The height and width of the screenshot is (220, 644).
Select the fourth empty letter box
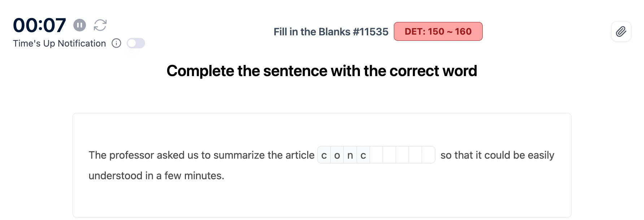pyautogui.click(x=415, y=155)
